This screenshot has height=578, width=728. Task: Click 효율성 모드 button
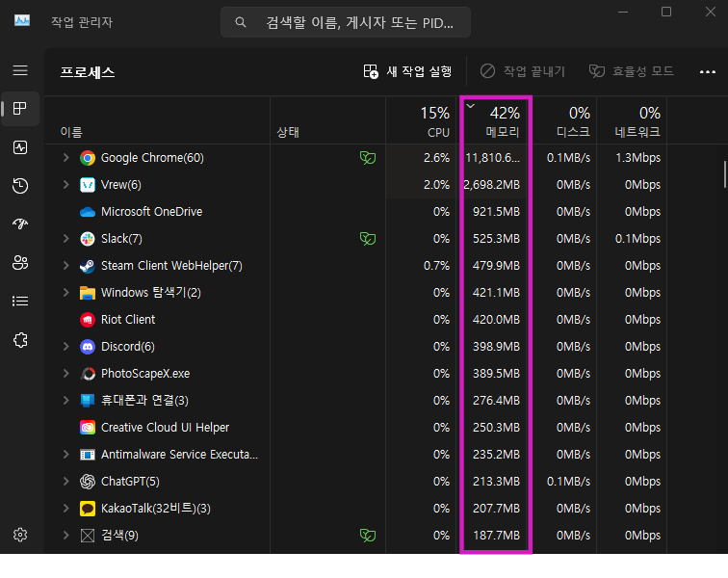632,71
